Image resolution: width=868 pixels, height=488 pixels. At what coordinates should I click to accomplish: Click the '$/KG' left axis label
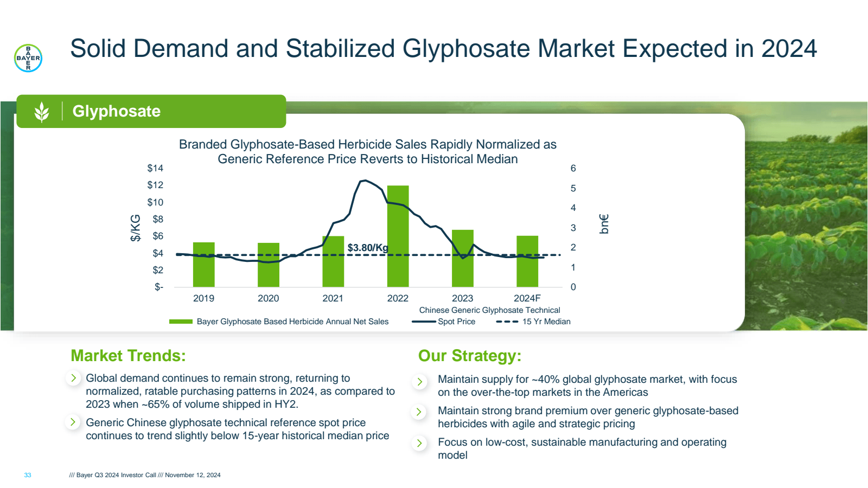click(x=135, y=228)
